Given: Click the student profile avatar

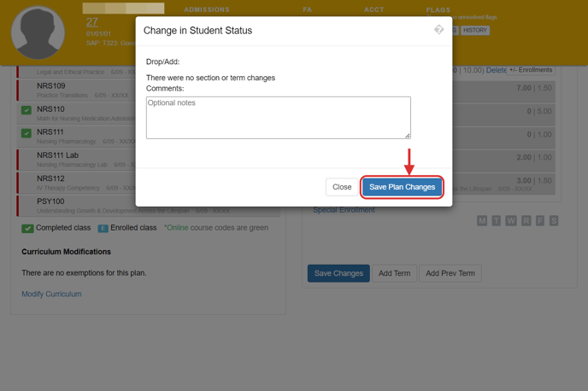Looking at the screenshot, I should point(38,32).
